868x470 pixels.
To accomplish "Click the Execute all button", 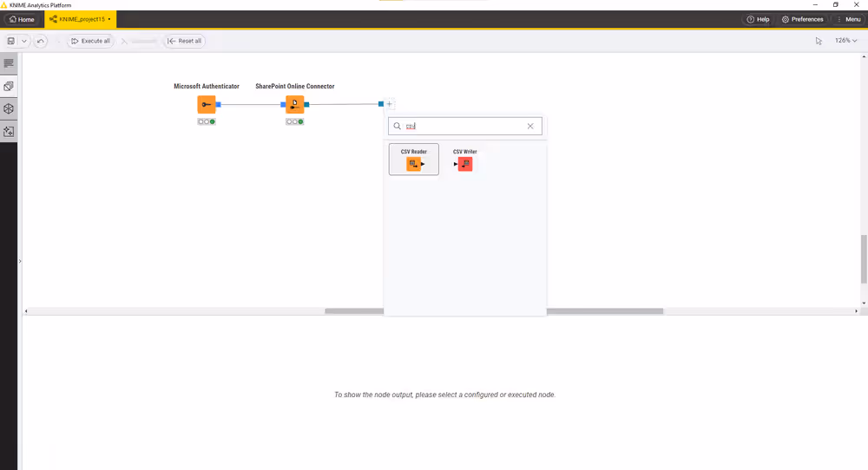I will click(90, 41).
